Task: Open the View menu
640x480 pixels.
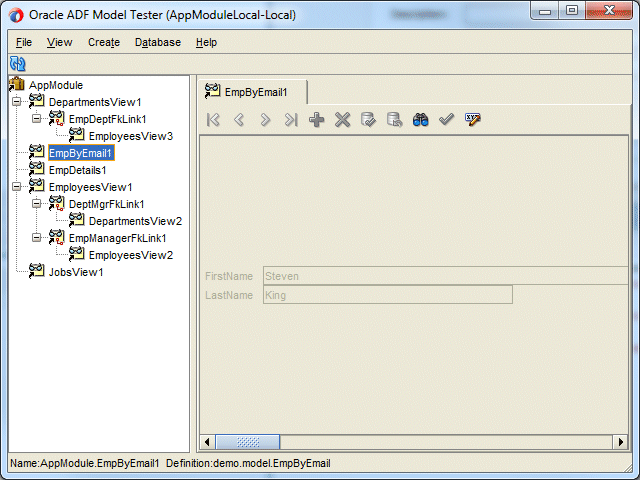Action: 60,42
